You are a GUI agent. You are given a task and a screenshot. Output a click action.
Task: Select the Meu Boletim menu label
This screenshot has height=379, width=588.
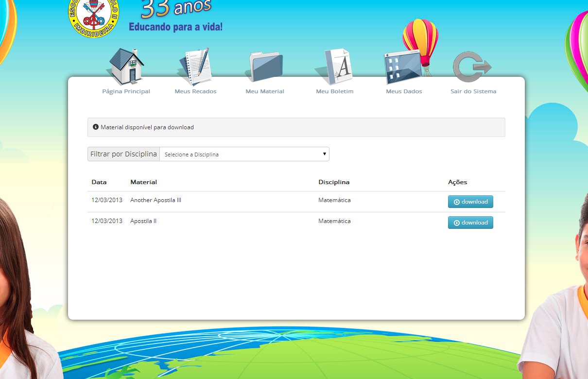pyautogui.click(x=335, y=91)
